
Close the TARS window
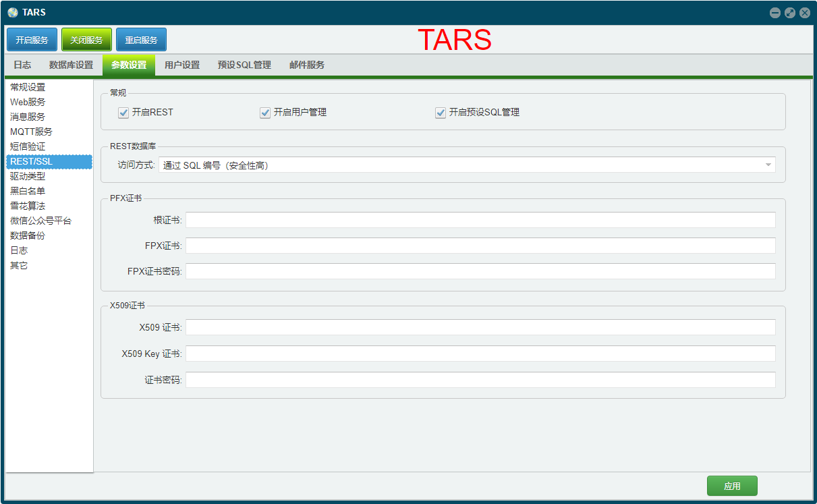[805, 13]
